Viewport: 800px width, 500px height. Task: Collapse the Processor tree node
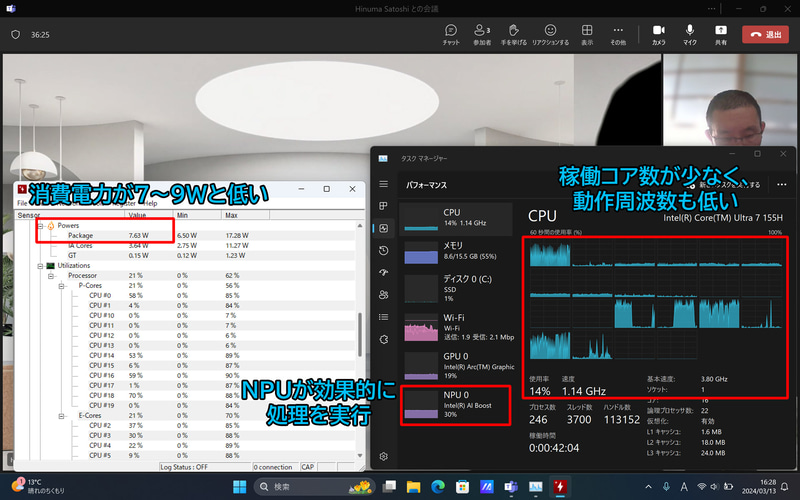[51, 276]
